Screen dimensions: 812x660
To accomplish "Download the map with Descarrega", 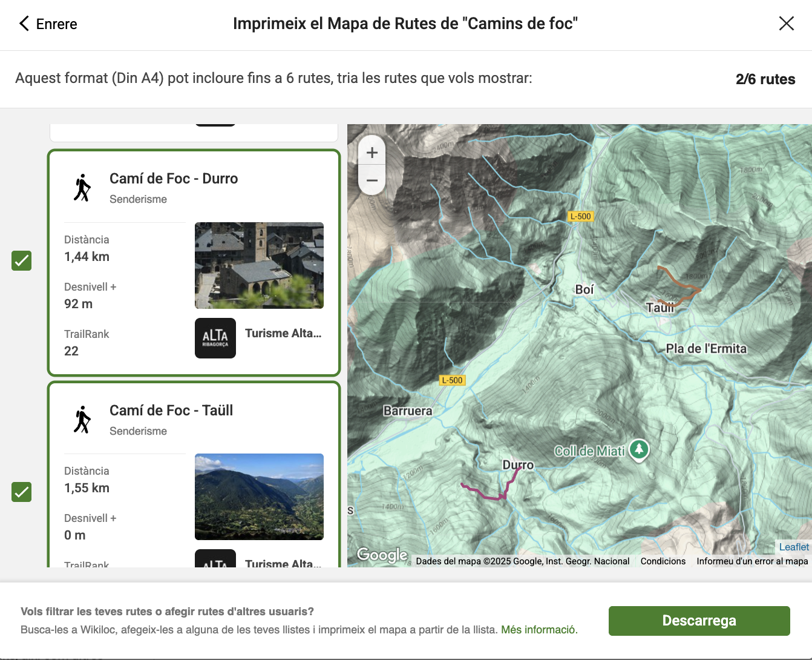I will [x=699, y=621].
